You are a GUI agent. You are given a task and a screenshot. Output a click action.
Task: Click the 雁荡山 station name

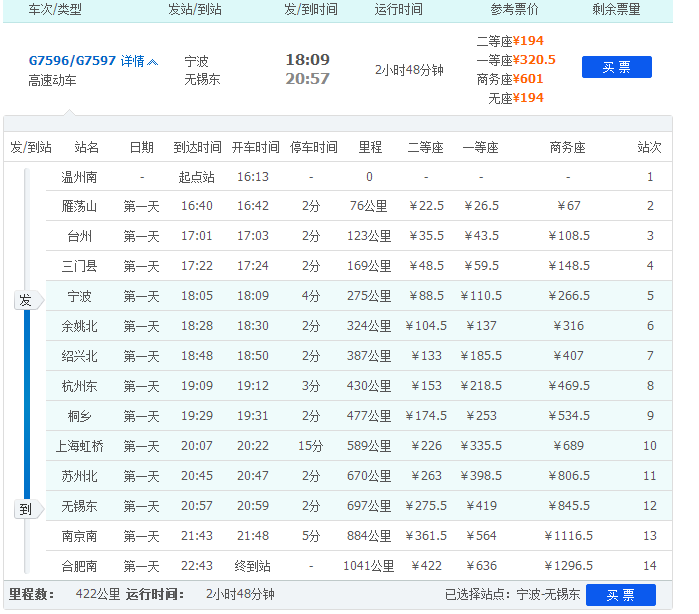pyautogui.click(x=79, y=206)
